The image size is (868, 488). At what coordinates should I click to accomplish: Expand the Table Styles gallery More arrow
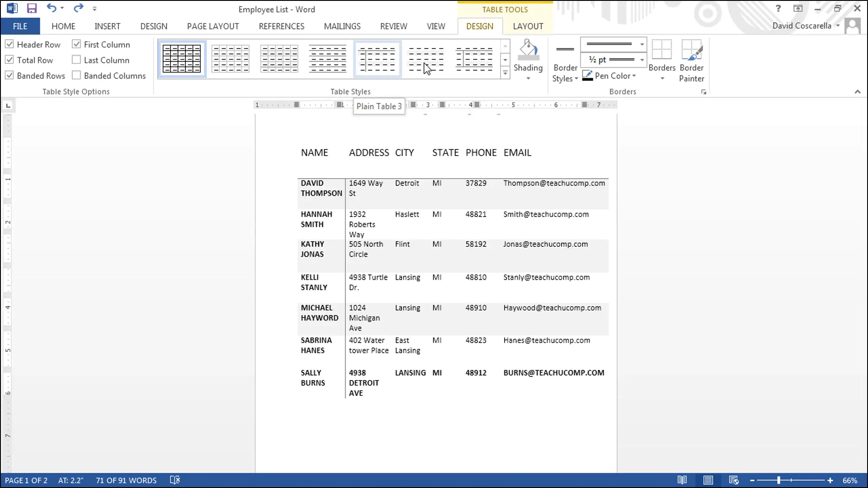(505, 73)
